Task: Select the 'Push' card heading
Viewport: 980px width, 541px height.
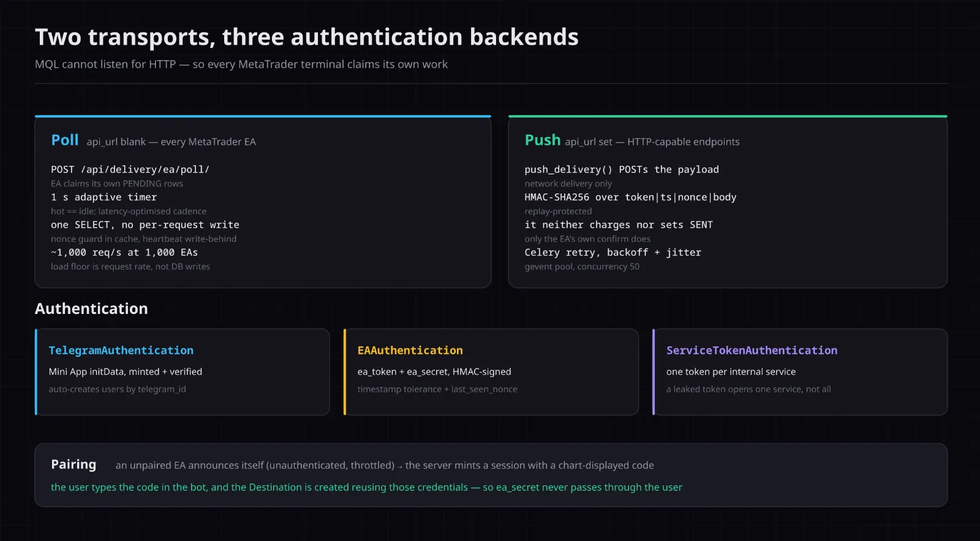Action: click(542, 140)
